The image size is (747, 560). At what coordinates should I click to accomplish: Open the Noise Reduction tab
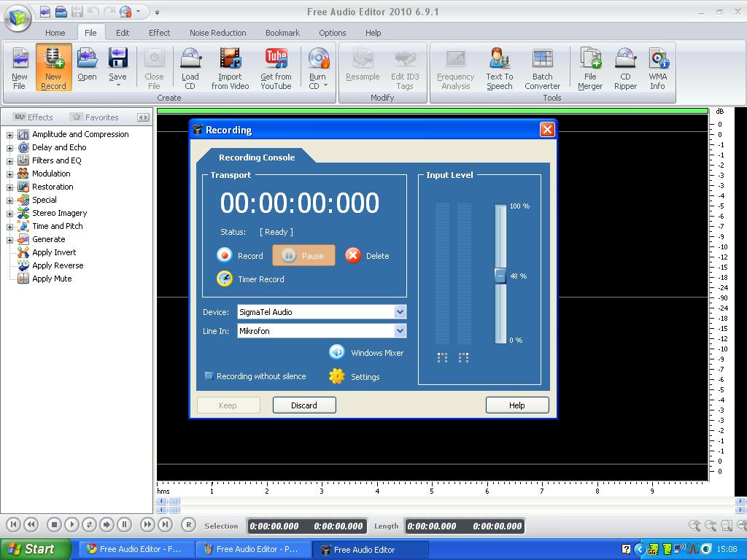coord(217,33)
